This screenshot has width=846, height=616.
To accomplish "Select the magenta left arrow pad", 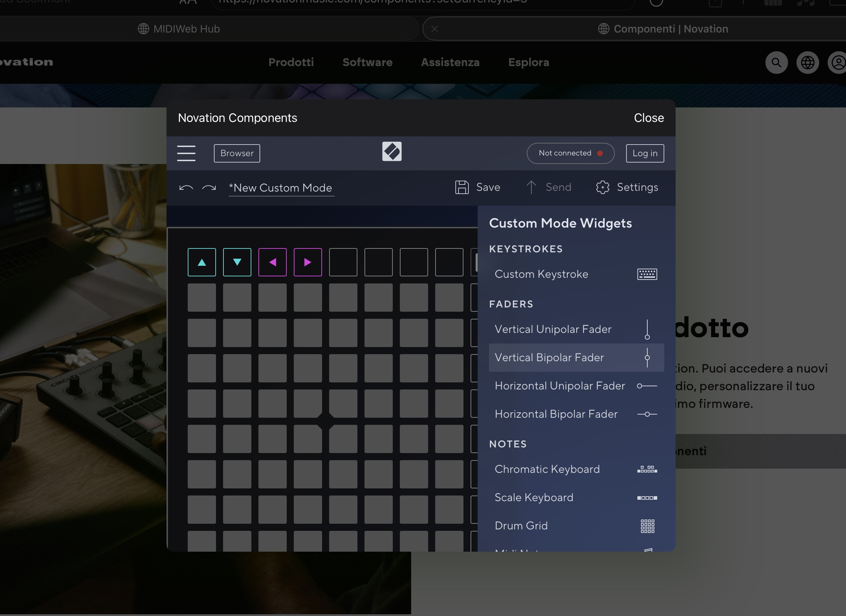I will tap(273, 262).
